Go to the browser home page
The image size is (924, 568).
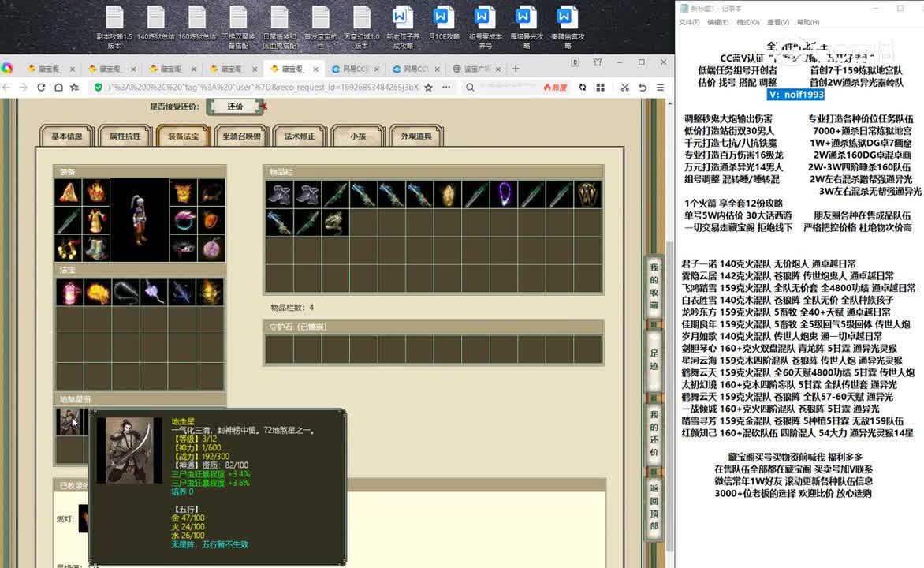pos(58,88)
